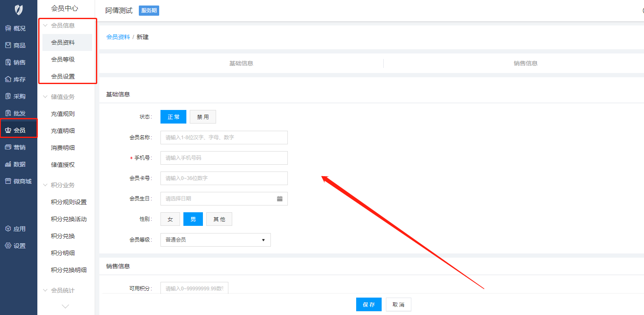Switch to 销售信息 tab
This screenshot has height=315, width=644.
tap(526, 63)
